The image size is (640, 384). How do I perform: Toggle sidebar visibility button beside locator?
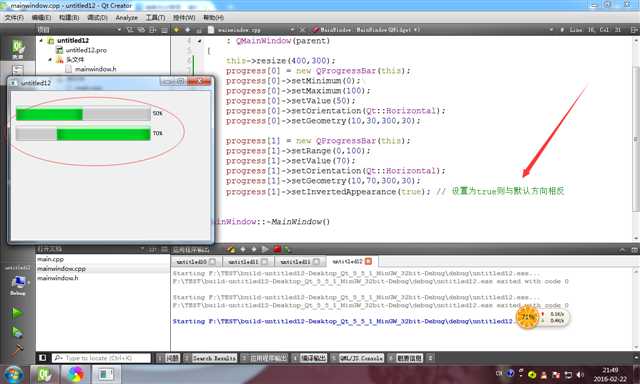(42, 358)
